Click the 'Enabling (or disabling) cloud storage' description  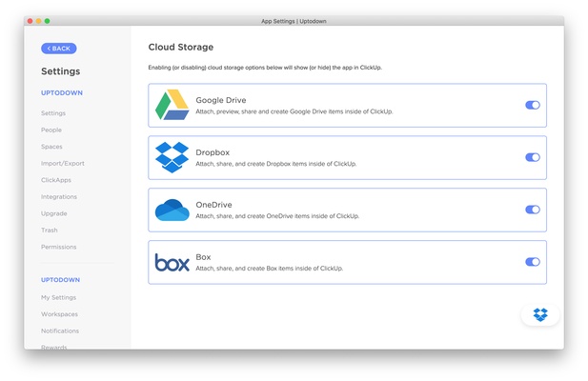point(265,68)
